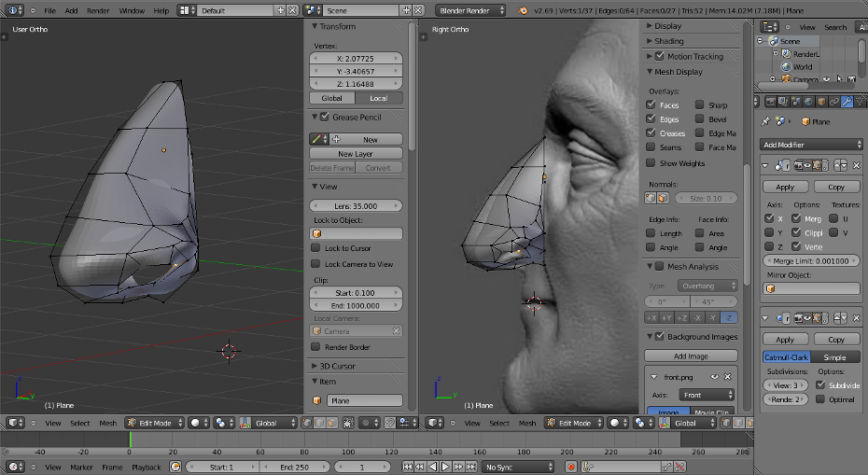Screen dimensions: 868x475
Task: Open the Blender Render engine dropdown
Action: pyautogui.click(x=470, y=10)
